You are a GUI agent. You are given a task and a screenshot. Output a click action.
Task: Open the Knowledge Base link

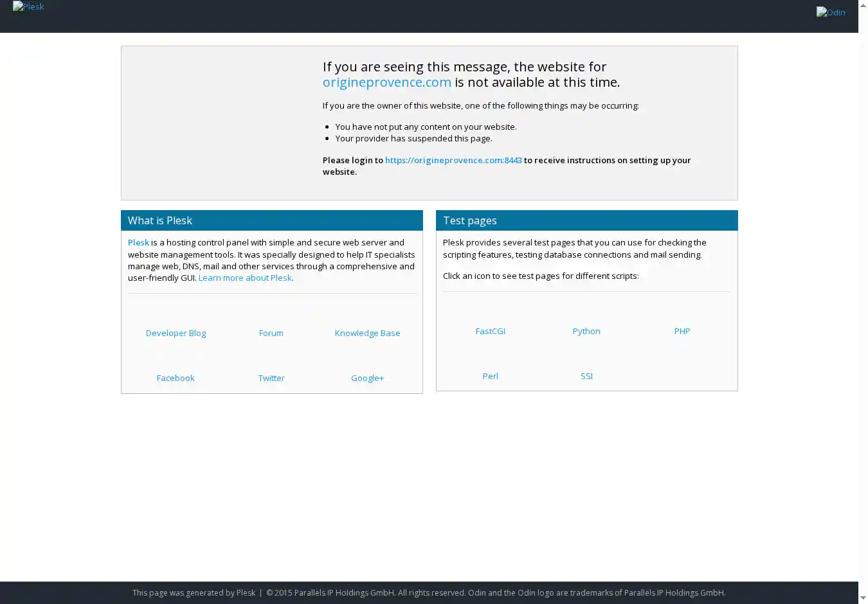[367, 333]
